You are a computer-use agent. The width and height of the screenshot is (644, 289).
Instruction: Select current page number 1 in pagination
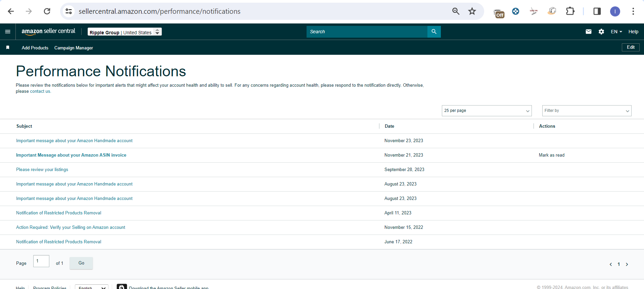619,264
